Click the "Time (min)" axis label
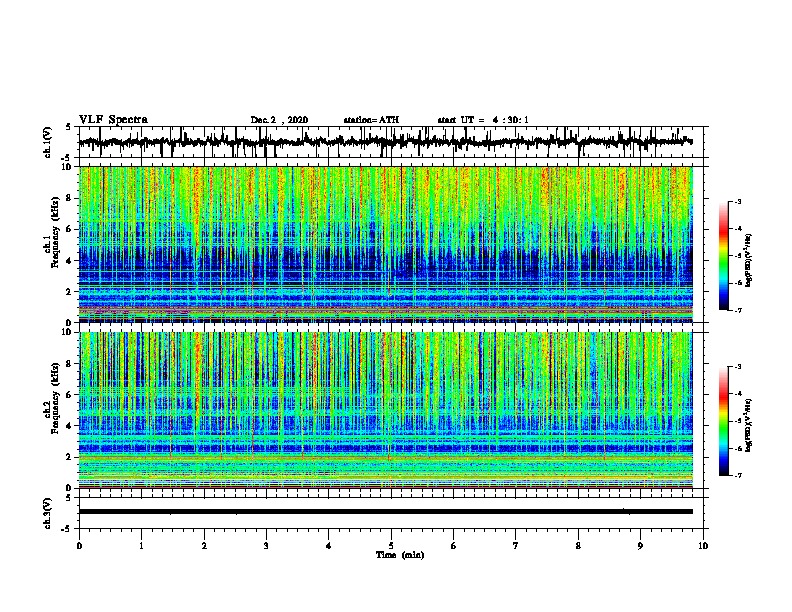Image resolution: width=792 pixels, height=612 pixels. 400,555
